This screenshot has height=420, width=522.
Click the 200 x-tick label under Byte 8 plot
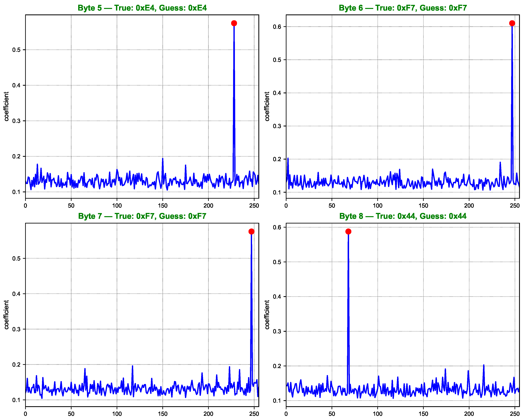point(469,414)
